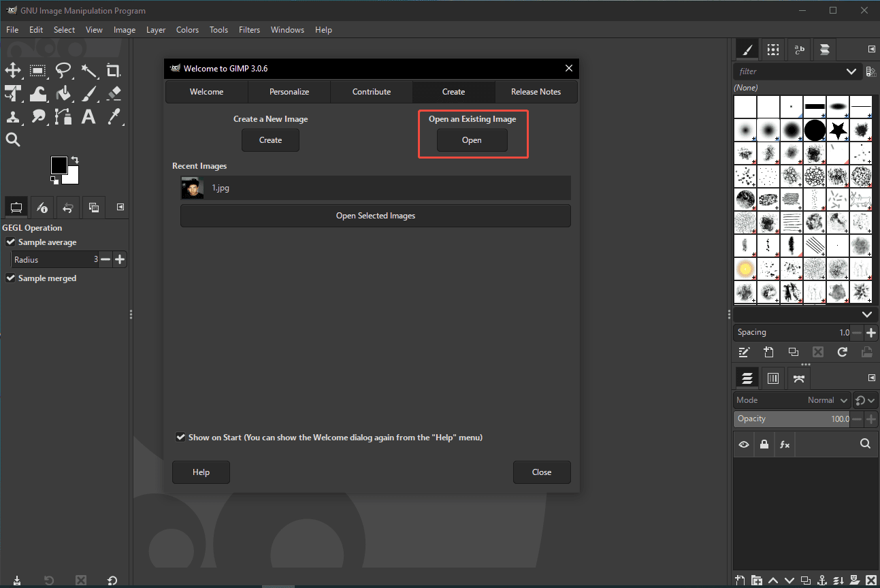Open the Paths tab
The width and height of the screenshot is (880, 588).
[x=799, y=378]
